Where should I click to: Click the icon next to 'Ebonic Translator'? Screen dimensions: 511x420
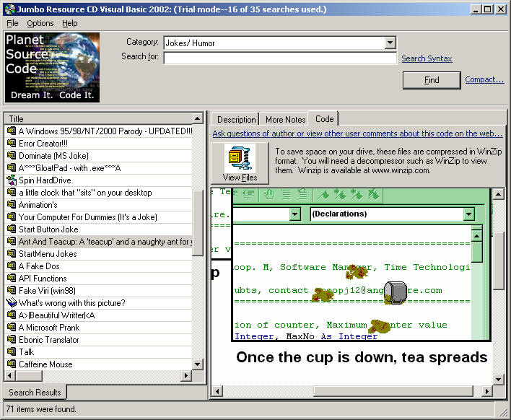point(12,339)
